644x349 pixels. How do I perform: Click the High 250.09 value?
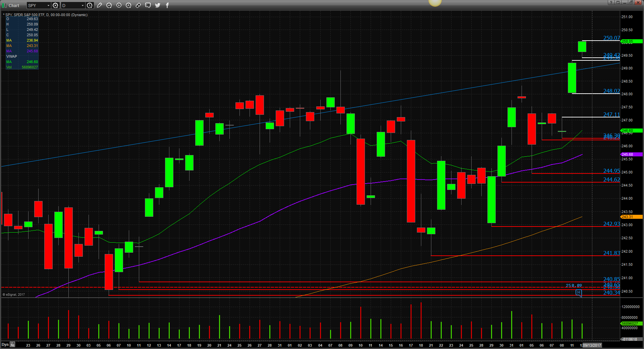point(33,24)
